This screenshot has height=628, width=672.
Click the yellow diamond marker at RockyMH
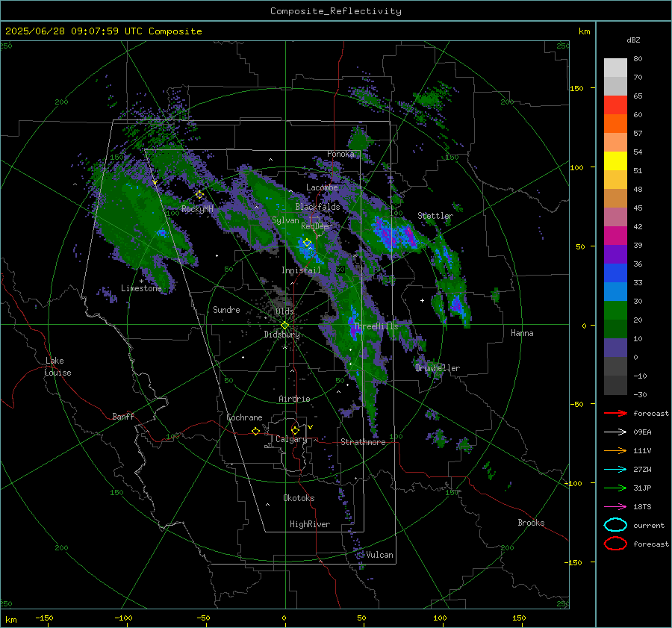click(x=199, y=195)
